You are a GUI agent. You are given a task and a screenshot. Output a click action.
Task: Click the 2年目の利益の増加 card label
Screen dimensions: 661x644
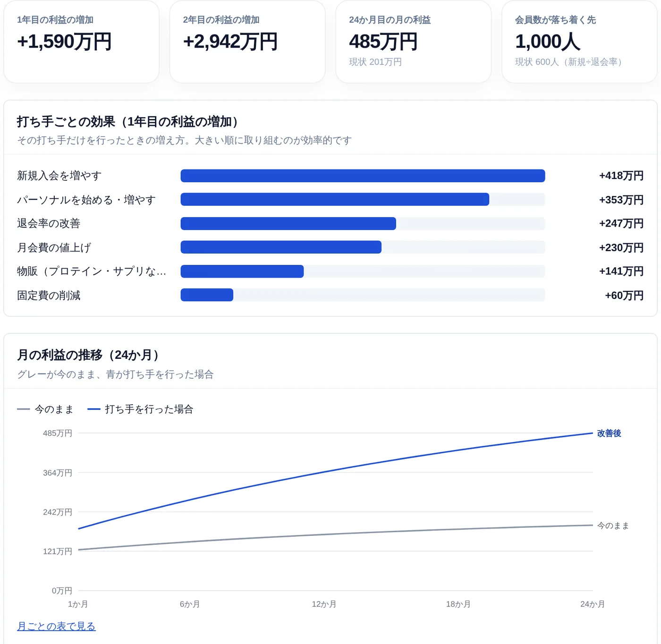(x=221, y=20)
